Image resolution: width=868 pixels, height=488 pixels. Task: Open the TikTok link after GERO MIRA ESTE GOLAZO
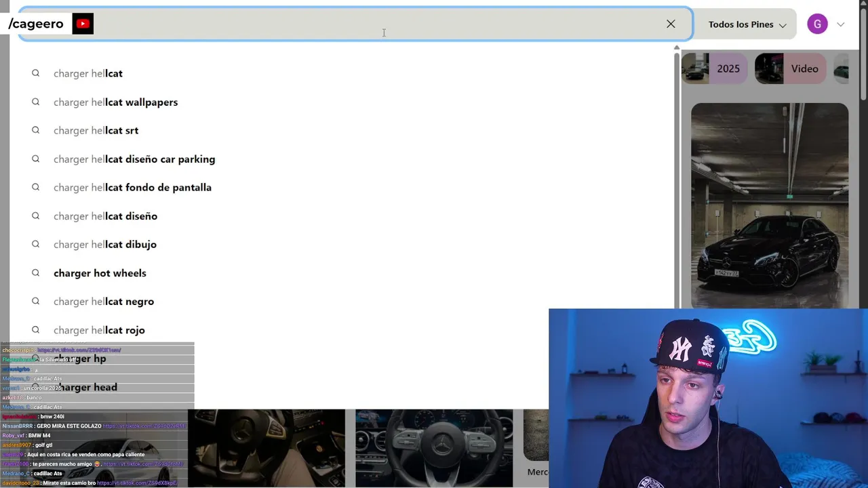pos(144,426)
